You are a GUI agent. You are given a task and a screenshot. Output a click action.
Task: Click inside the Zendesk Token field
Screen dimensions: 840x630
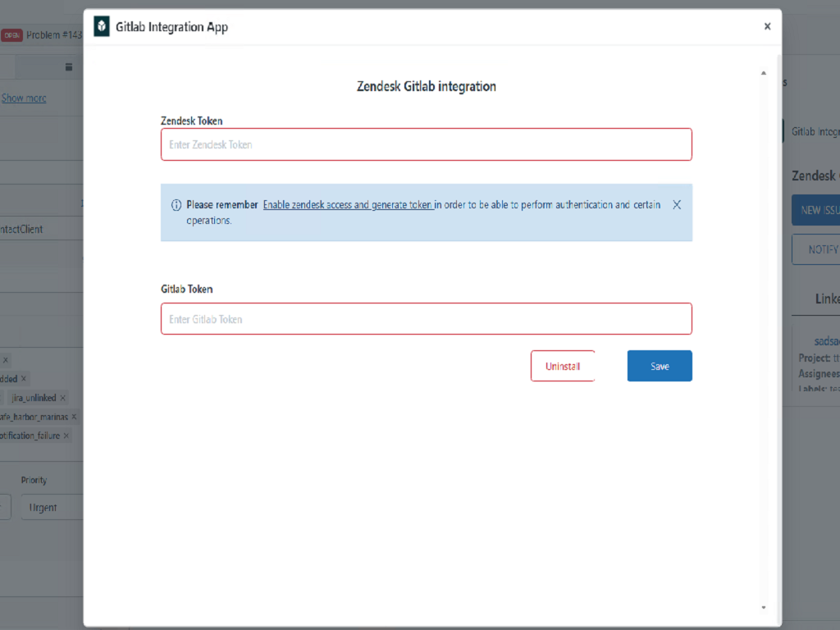pos(426,144)
